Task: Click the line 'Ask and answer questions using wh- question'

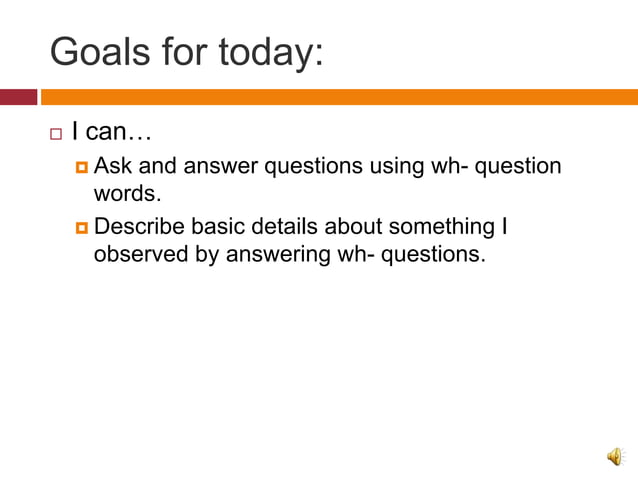Action: click(x=327, y=166)
